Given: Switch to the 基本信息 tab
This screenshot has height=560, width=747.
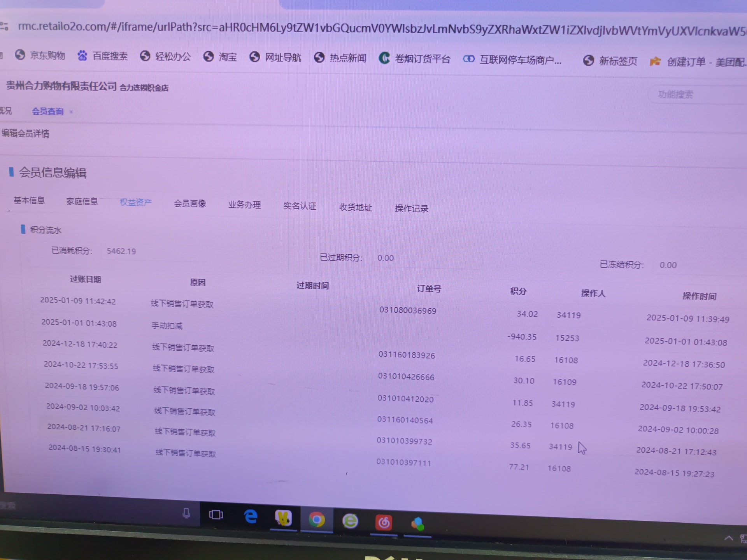Looking at the screenshot, I should point(29,200).
